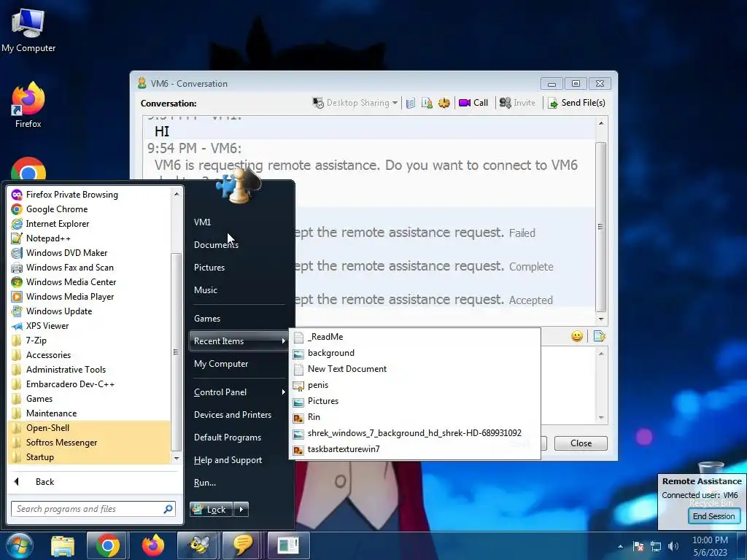Open New Text Document from Recent Items
This screenshot has height=560, width=747.
tap(414, 369)
